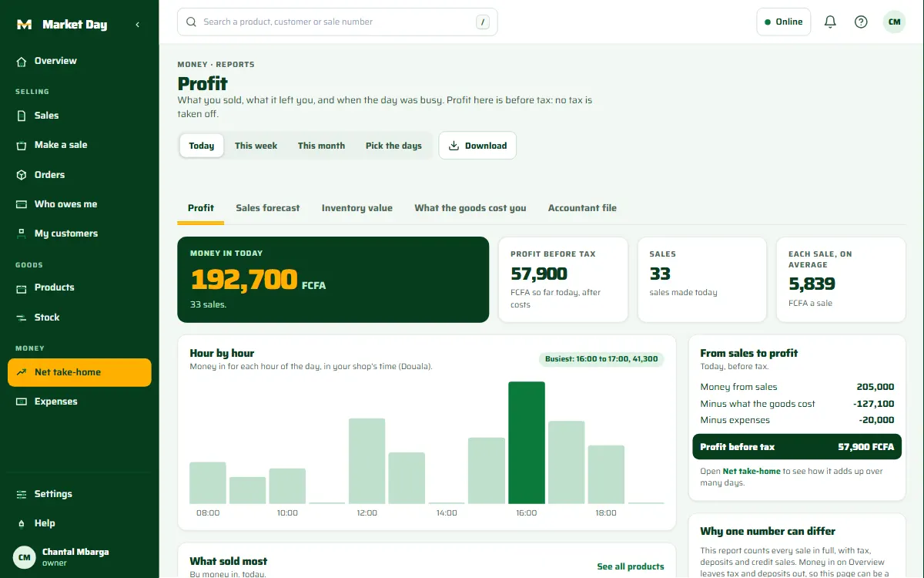The width and height of the screenshot is (924, 578).
Task: Click the Overview home icon
Action: coord(22,61)
